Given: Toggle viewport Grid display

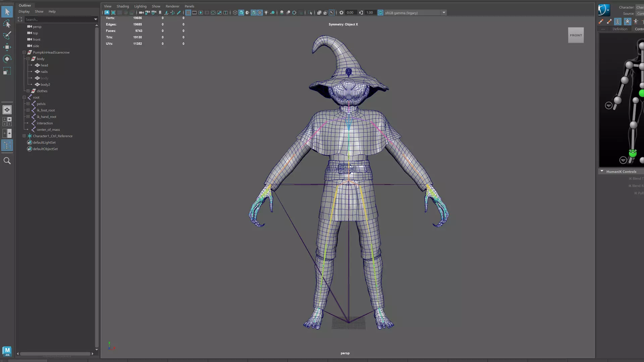Looking at the screenshot, I should pyautogui.click(x=188, y=13).
